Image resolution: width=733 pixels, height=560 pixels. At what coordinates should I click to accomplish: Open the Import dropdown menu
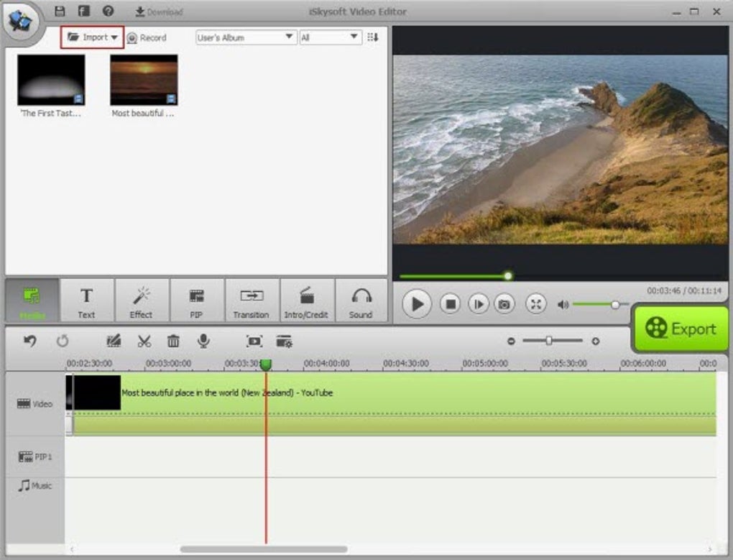(91, 37)
